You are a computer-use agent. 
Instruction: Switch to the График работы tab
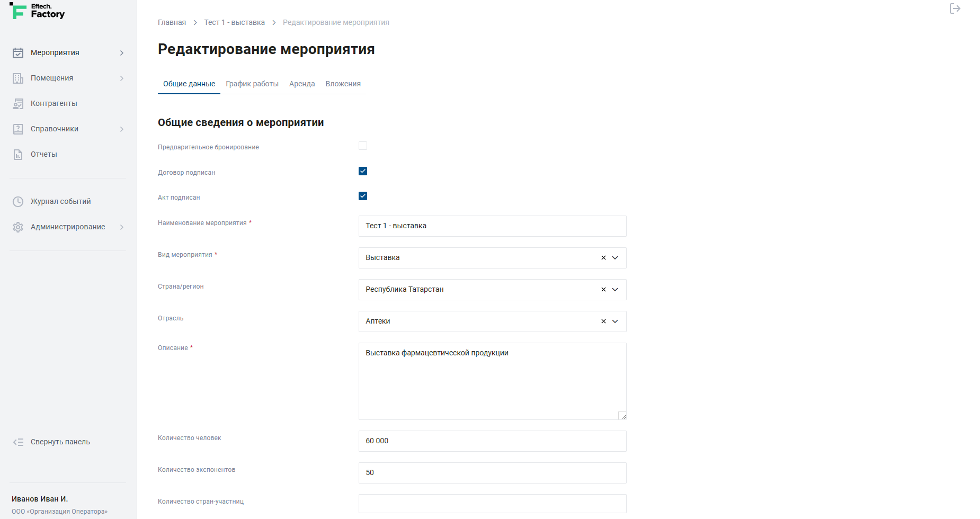[252, 84]
